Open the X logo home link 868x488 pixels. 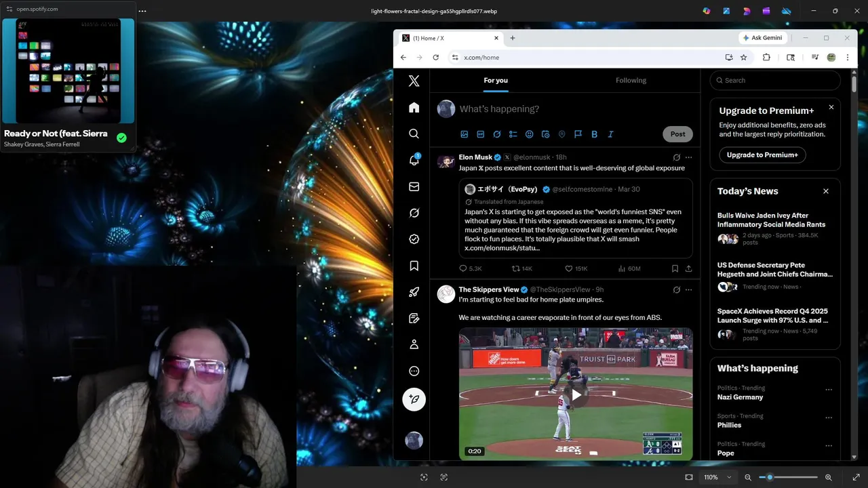(414, 81)
